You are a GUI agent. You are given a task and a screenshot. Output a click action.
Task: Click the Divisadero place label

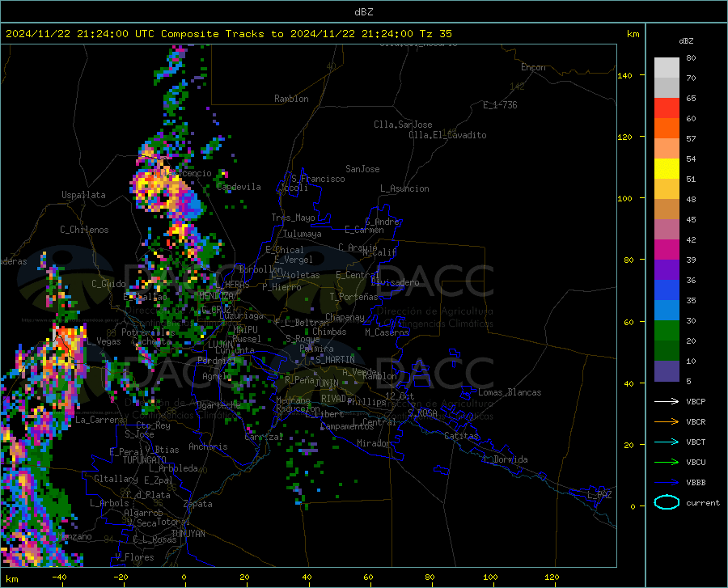click(x=395, y=282)
